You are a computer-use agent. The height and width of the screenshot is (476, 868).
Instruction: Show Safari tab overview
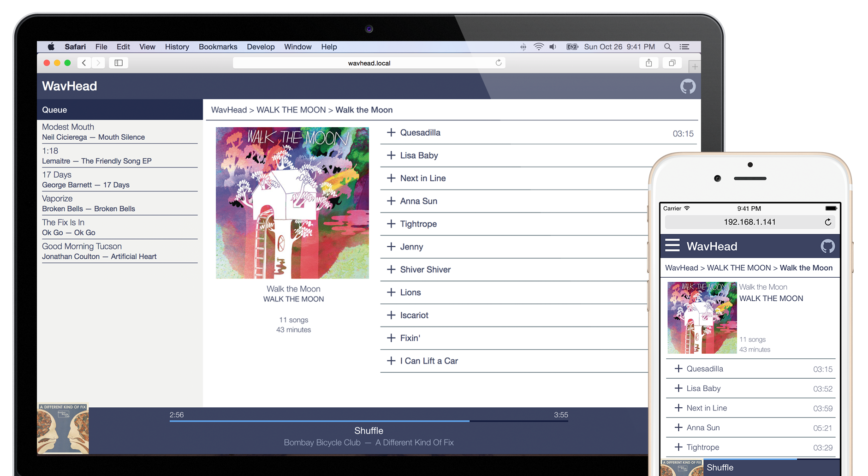click(672, 63)
